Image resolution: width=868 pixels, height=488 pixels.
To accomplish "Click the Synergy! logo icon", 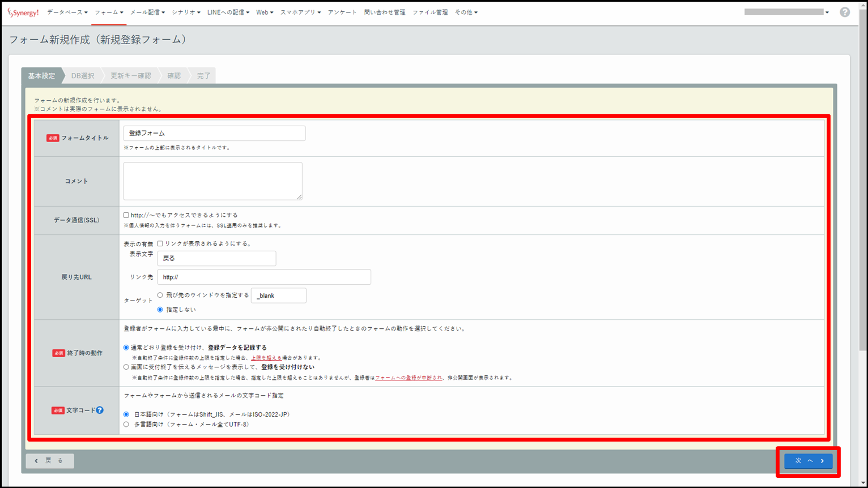I will (23, 12).
